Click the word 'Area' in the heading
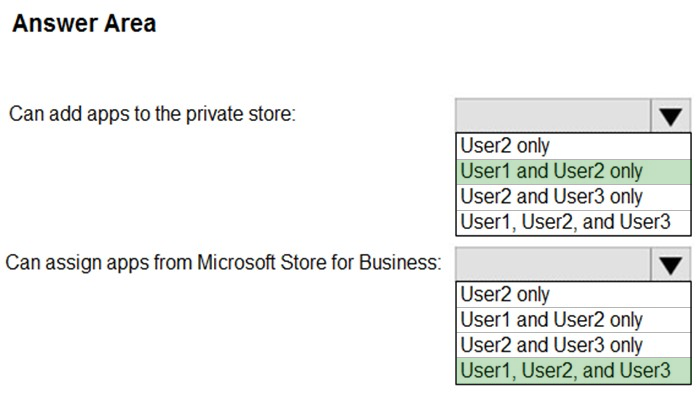This screenshot has width=699, height=394. [130, 23]
